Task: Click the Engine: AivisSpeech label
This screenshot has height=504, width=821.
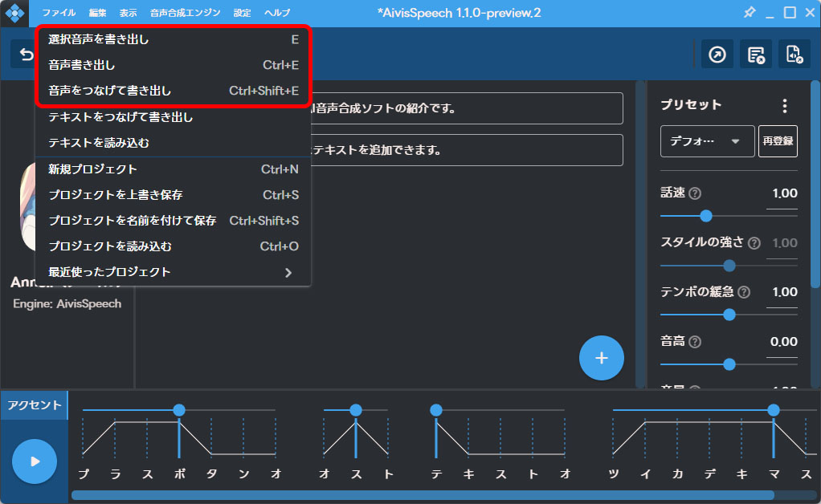Action: point(67,303)
